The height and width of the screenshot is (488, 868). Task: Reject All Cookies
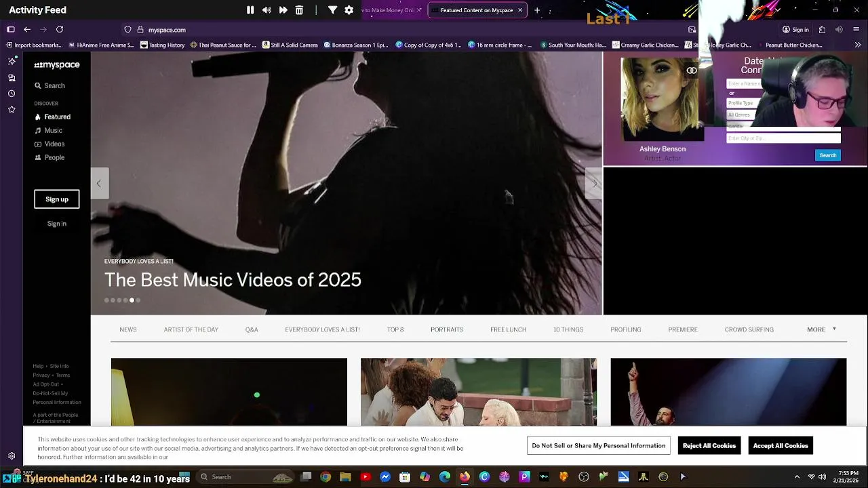(709, 446)
